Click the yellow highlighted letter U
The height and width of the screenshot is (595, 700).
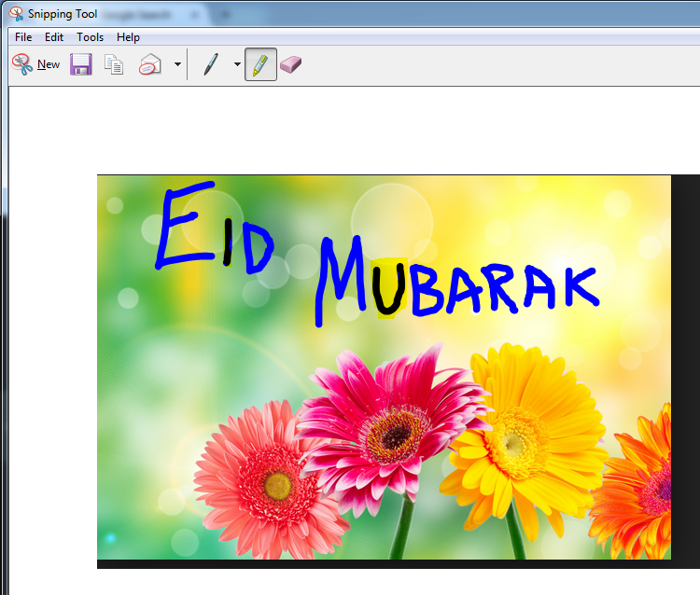coord(386,289)
